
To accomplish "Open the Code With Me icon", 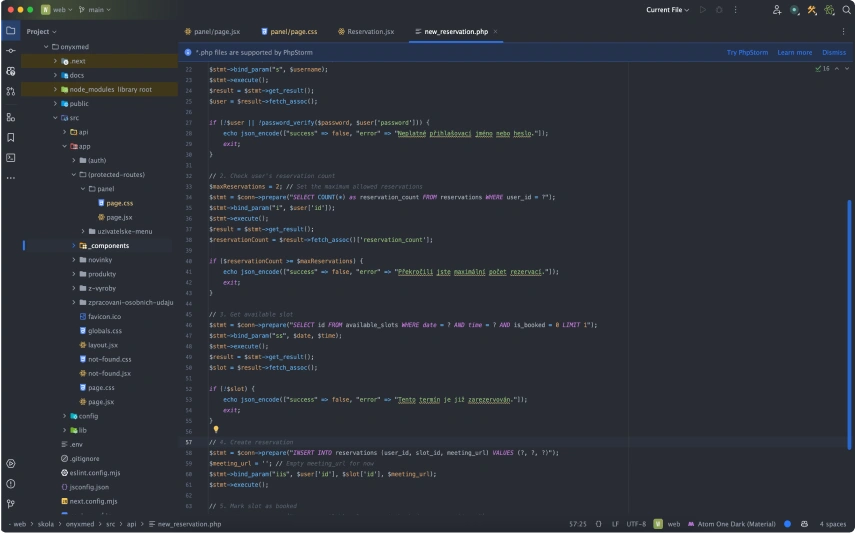I will click(x=777, y=10).
